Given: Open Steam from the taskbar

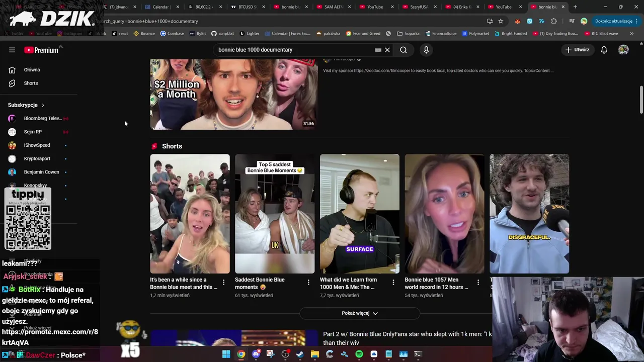Looking at the screenshot, I should (x=300, y=354).
